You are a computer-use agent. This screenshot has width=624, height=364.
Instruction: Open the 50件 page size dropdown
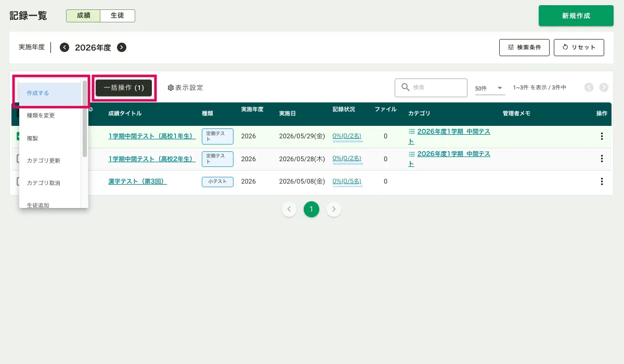tap(489, 88)
